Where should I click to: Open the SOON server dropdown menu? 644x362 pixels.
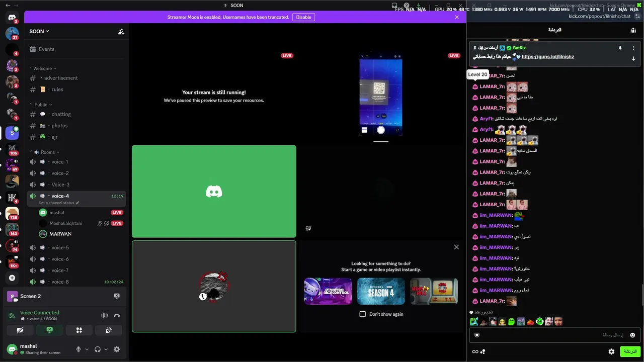point(39,32)
